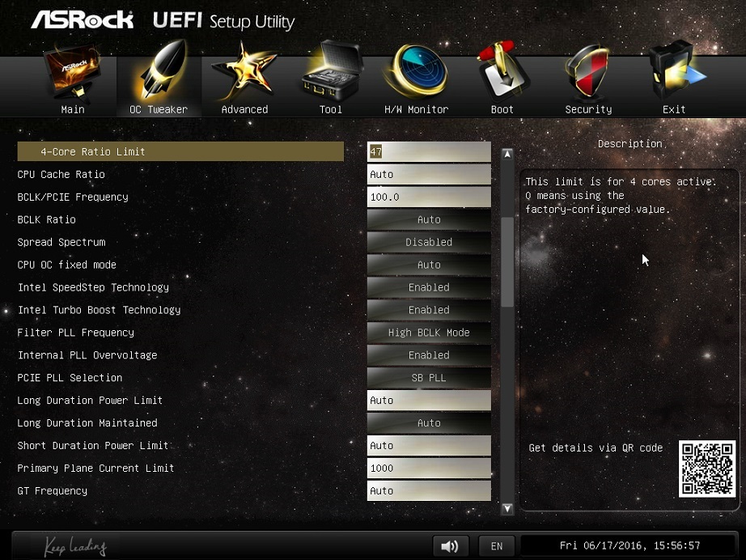Viewport: 746px width, 560px height.
Task: Click the CPU Cache Ratio Auto field
Action: coord(429,175)
